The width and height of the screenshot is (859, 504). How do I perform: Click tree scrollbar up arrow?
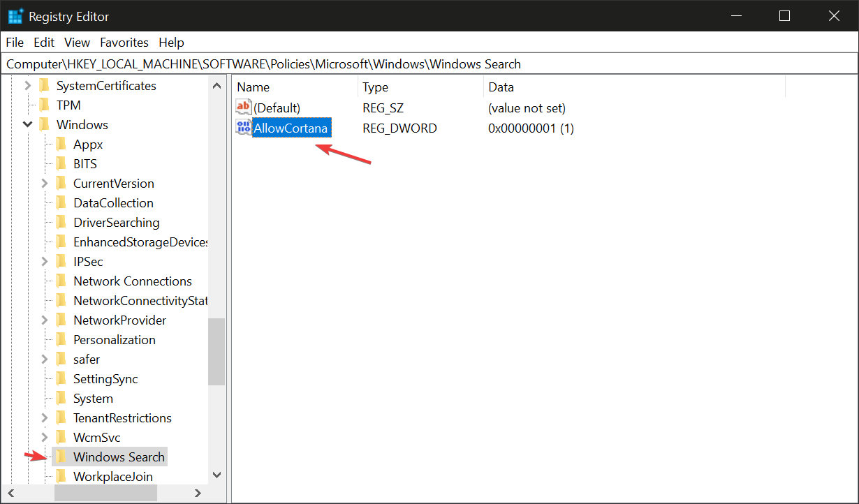[x=216, y=85]
